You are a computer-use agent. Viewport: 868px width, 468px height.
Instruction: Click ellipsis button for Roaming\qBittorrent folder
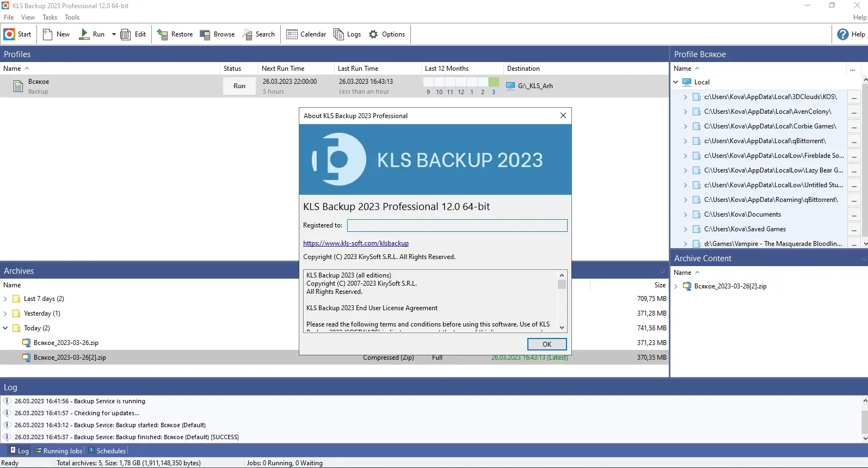[x=854, y=200]
